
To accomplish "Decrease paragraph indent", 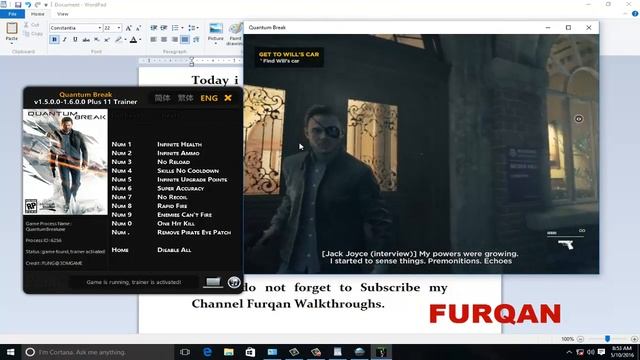I will coord(154,28).
